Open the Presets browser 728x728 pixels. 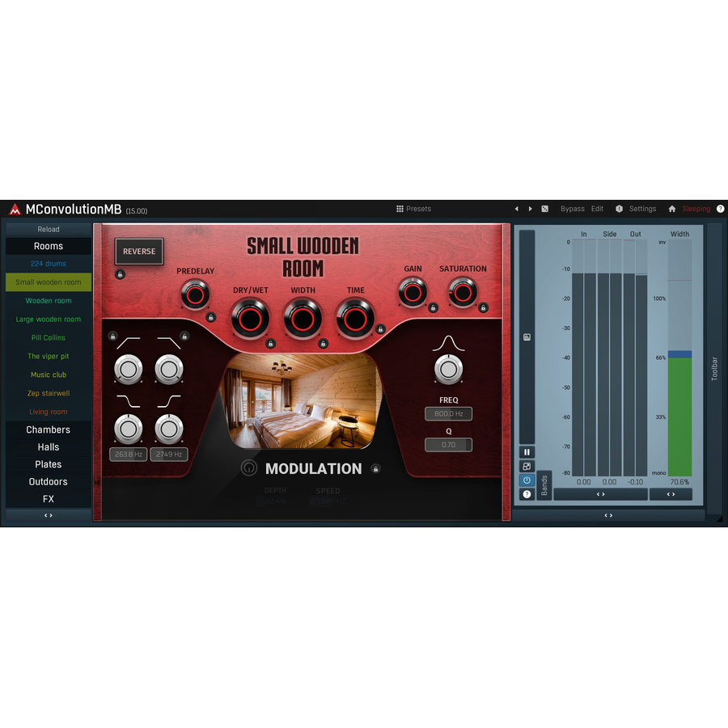tap(413, 209)
